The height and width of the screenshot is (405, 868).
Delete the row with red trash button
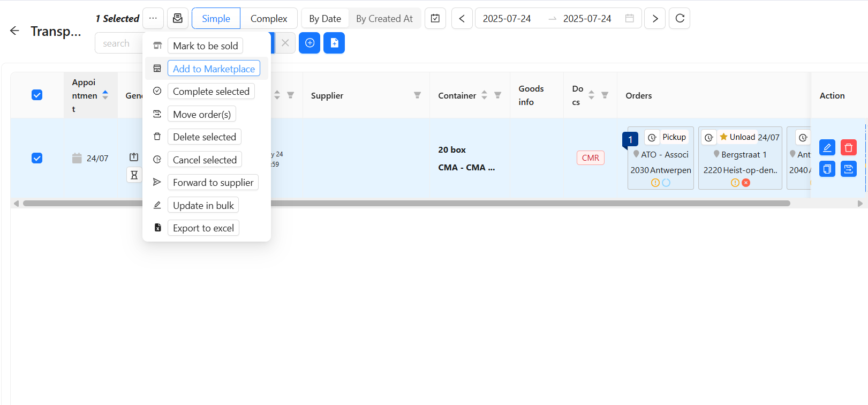pos(849,147)
